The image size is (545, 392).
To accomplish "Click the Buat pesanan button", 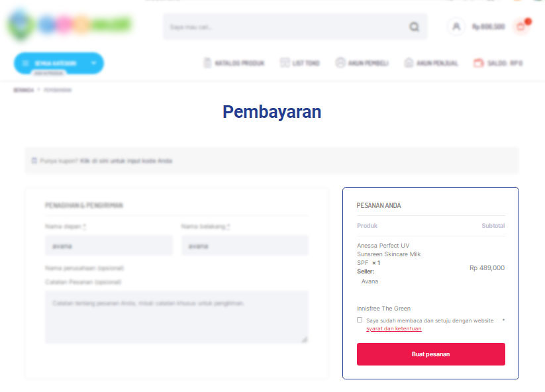I will click(430, 354).
